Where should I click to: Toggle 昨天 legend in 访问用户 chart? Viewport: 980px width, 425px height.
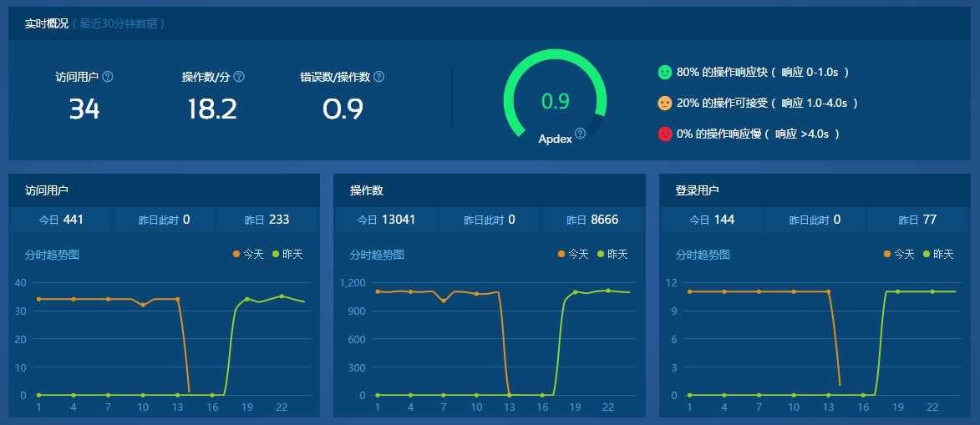point(287,255)
